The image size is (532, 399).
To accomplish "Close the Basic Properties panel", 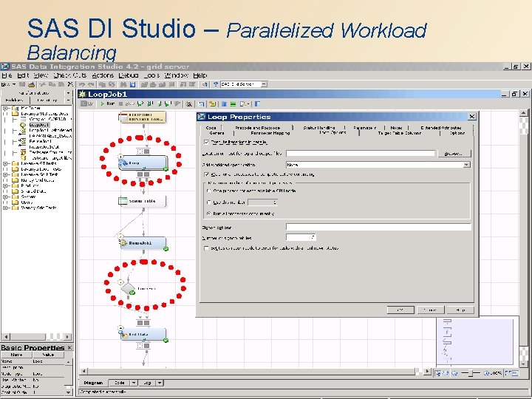I will point(69,347).
